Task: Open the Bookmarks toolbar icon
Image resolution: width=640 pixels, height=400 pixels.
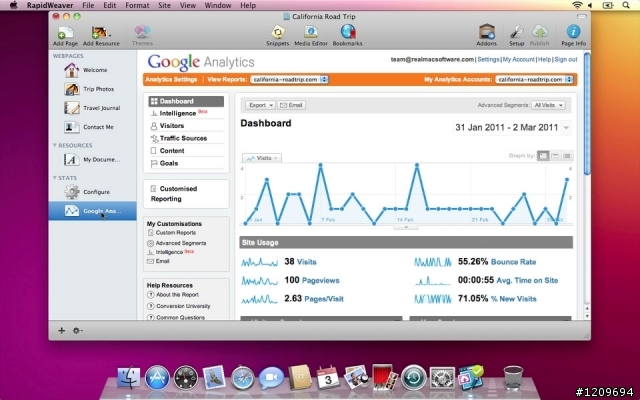Action: [347, 36]
